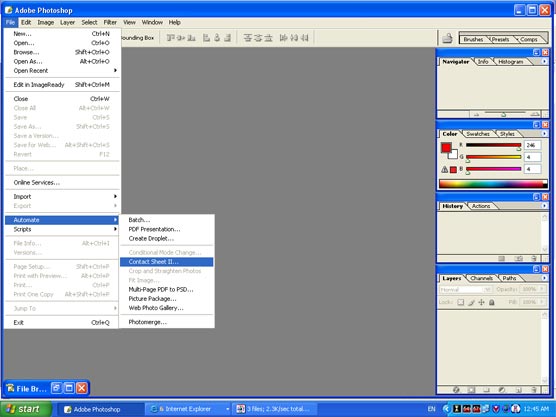Choose Batch from Automate submenu
This screenshot has height=417, width=556.
click(167, 220)
